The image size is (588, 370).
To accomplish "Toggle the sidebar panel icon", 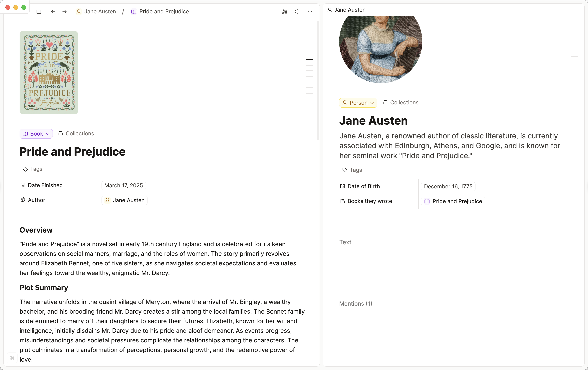I will [x=39, y=12].
